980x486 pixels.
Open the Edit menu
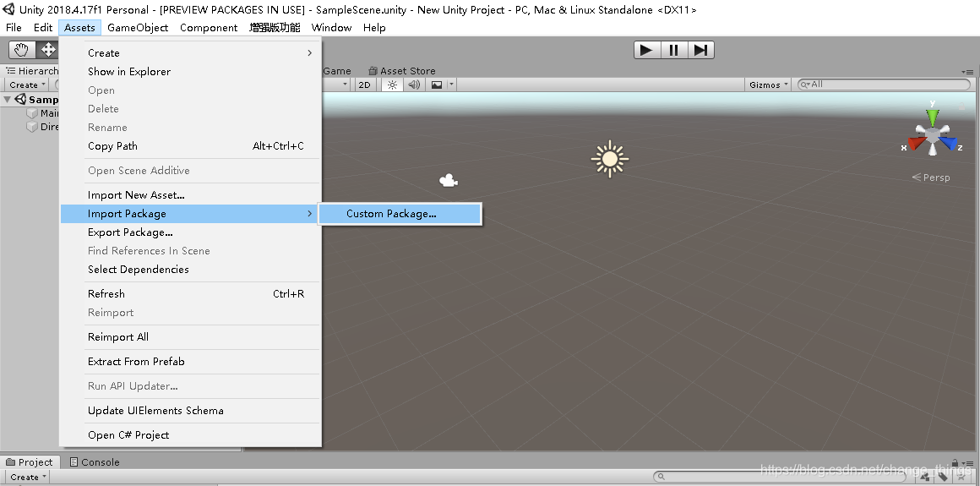(43, 28)
